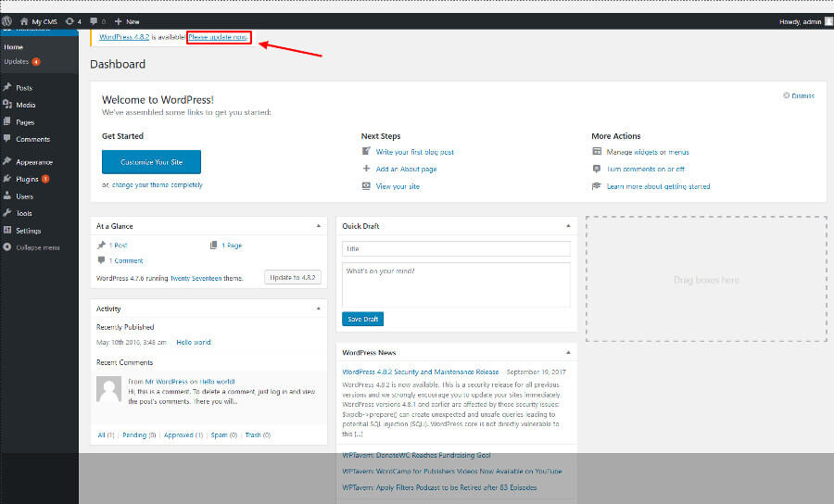
Task: Collapse the WordPress News panel
Action: pos(568,352)
